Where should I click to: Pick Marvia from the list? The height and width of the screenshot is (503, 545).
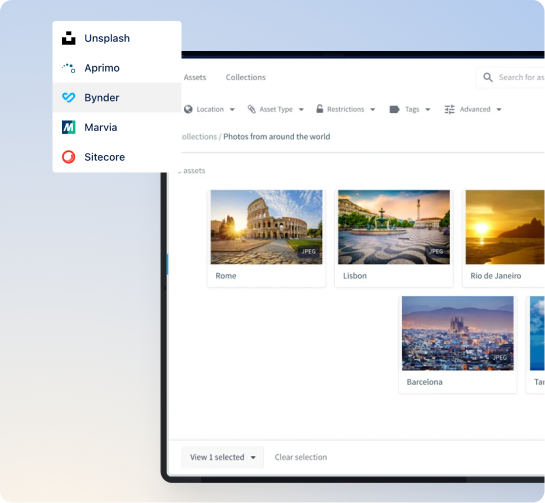117,127
